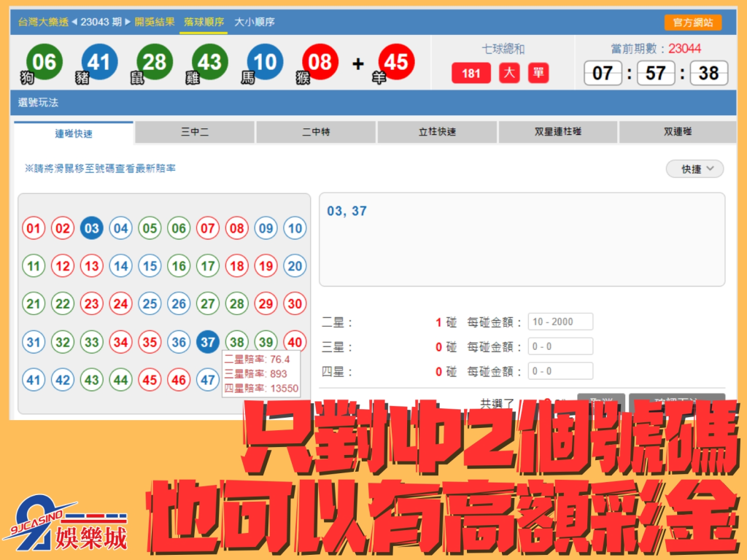Screen dimensions: 747x560
Task: Click the 大小順序 sort link
Action: (x=254, y=22)
